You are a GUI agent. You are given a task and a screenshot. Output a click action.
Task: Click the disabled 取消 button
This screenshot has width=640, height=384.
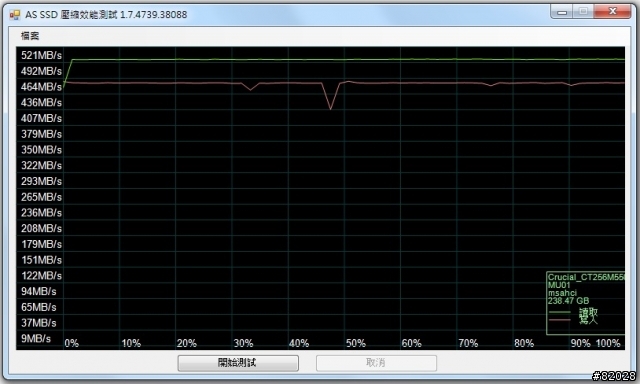pos(376,363)
